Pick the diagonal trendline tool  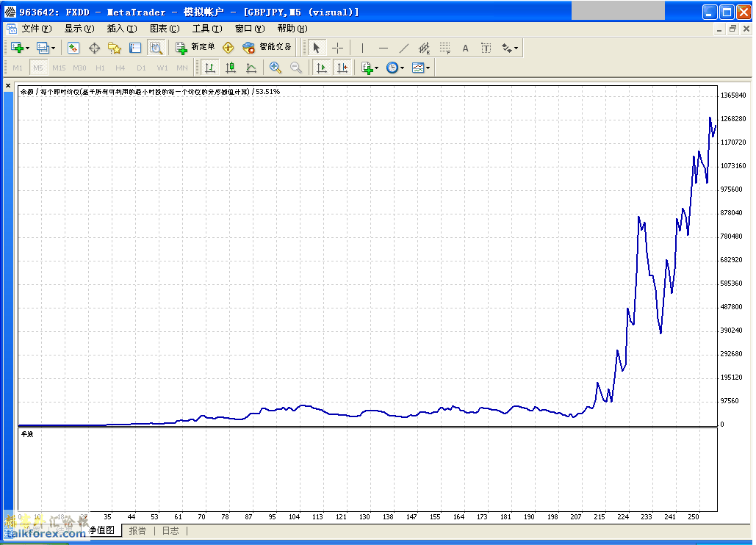(x=404, y=48)
